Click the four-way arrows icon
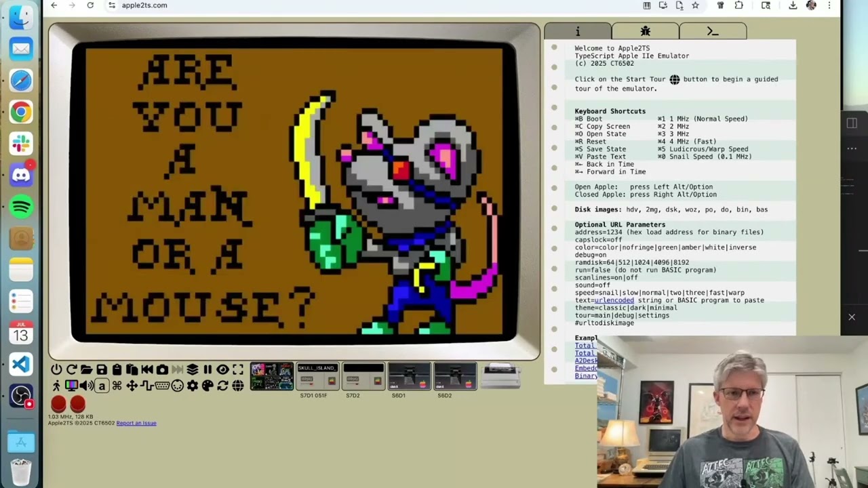 (x=132, y=386)
